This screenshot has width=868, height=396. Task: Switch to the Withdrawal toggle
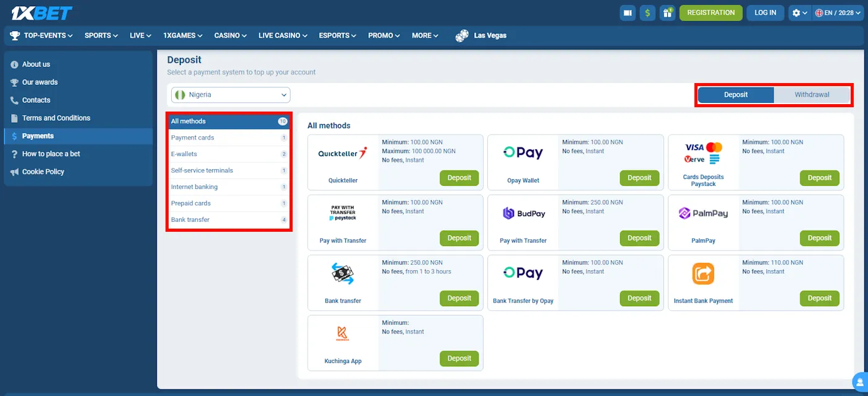click(x=812, y=95)
